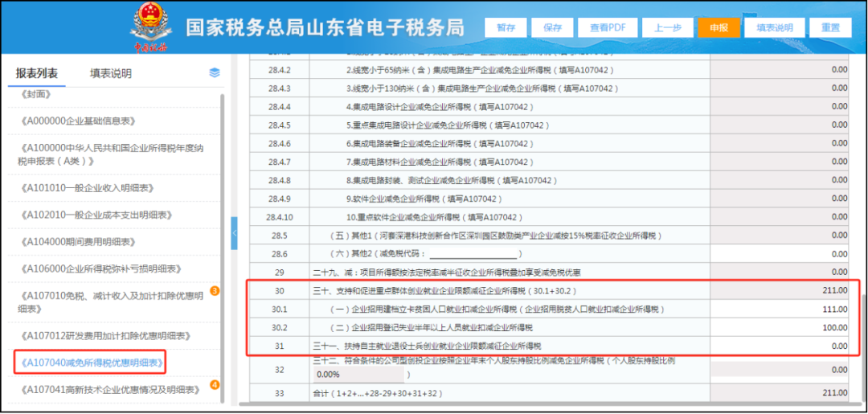Click the text 合计(1+2+...+28-29+30+31+32)
Image resolution: width=868 pixels, height=414 pixels.
378,394
